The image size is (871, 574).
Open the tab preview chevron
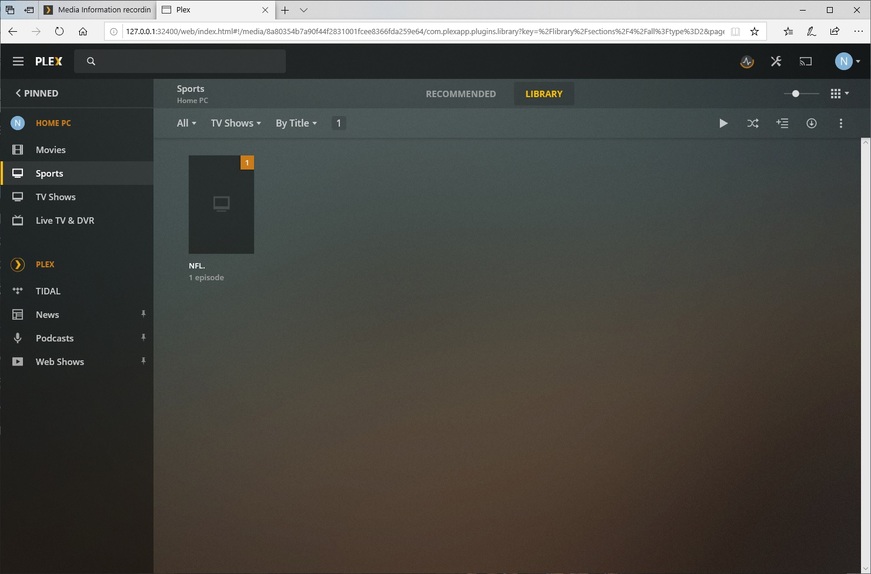point(303,10)
